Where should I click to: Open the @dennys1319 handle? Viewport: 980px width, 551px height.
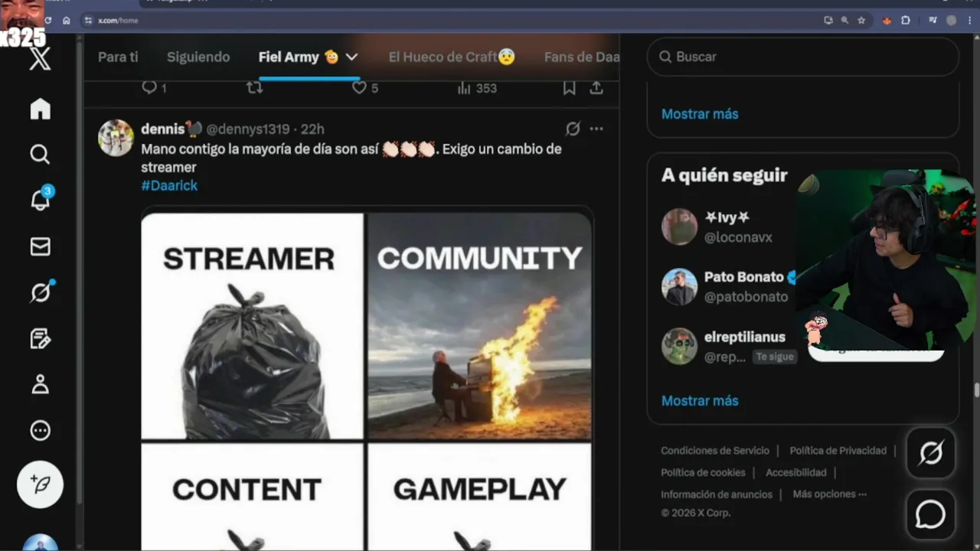pos(248,129)
